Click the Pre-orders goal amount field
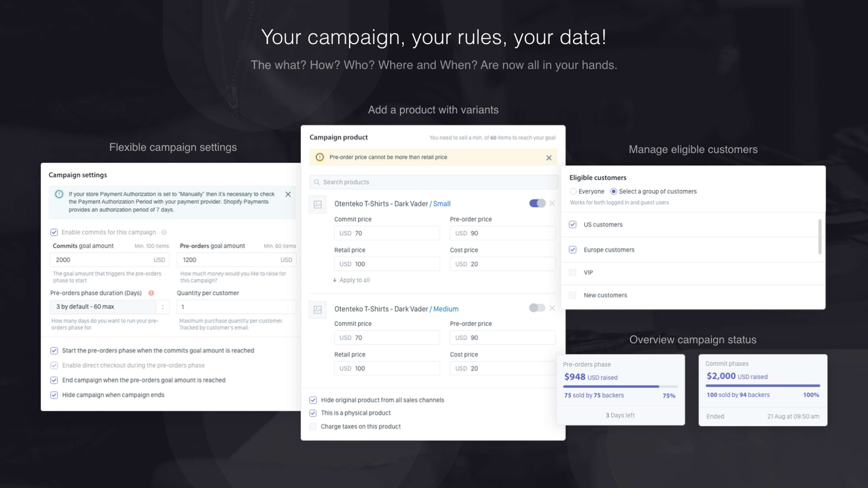The height and width of the screenshot is (488, 868). (x=237, y=260)
